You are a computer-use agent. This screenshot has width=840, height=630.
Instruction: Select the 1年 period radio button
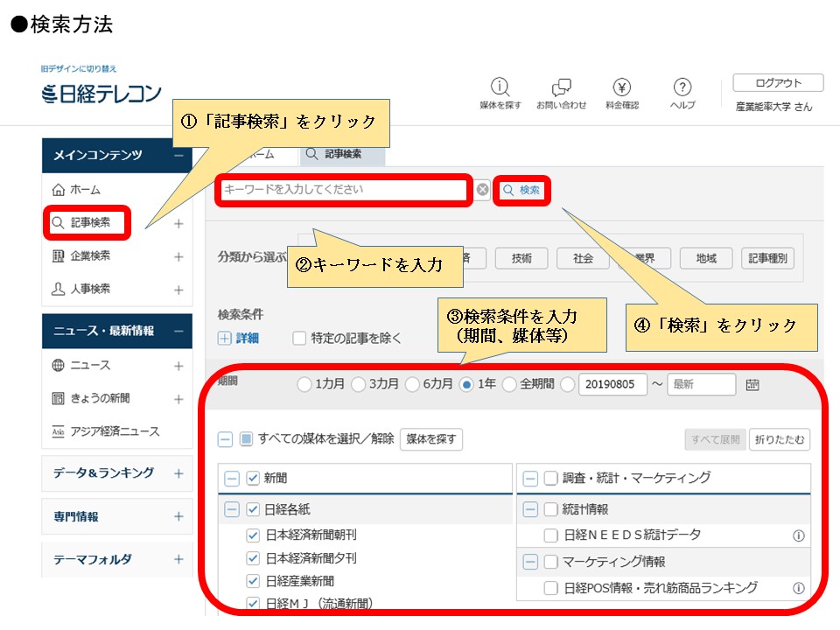(x=466, y=384)
